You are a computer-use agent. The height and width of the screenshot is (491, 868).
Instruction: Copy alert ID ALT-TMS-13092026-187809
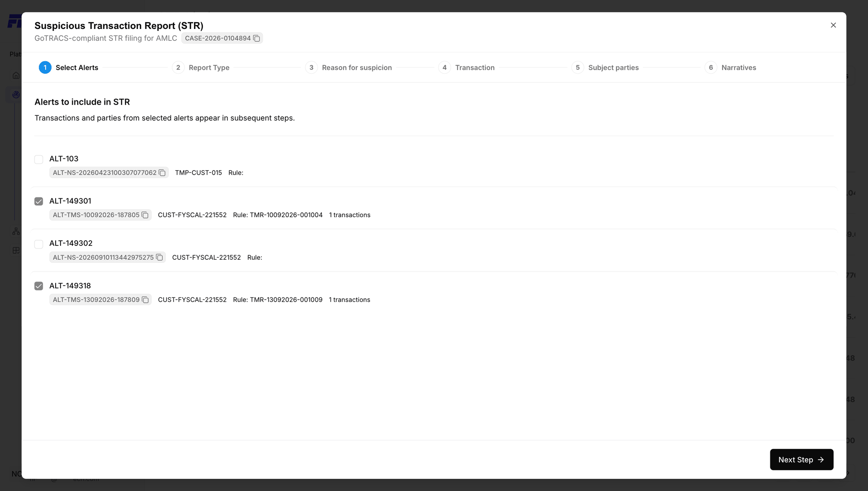coord(145,300)
